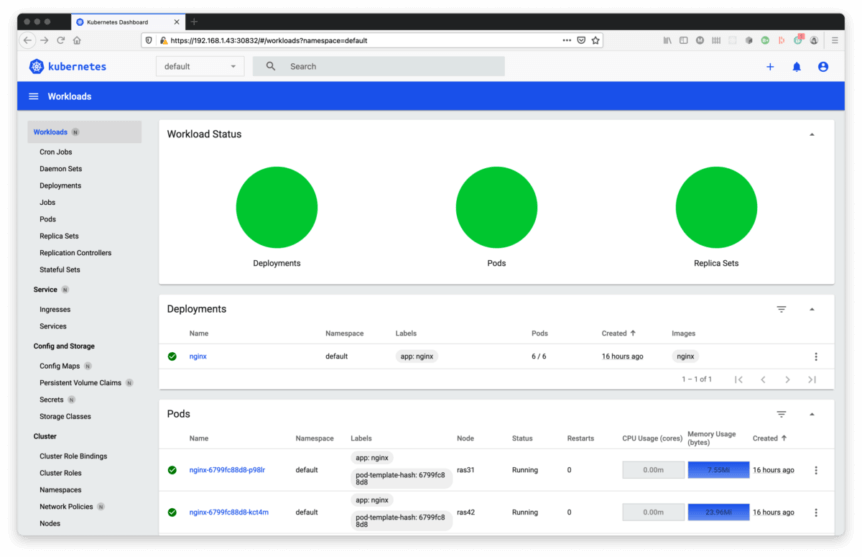Open the nginx deployment link
Image resolution: width=862 pixels, height=557 pixels.
[198, 356]
